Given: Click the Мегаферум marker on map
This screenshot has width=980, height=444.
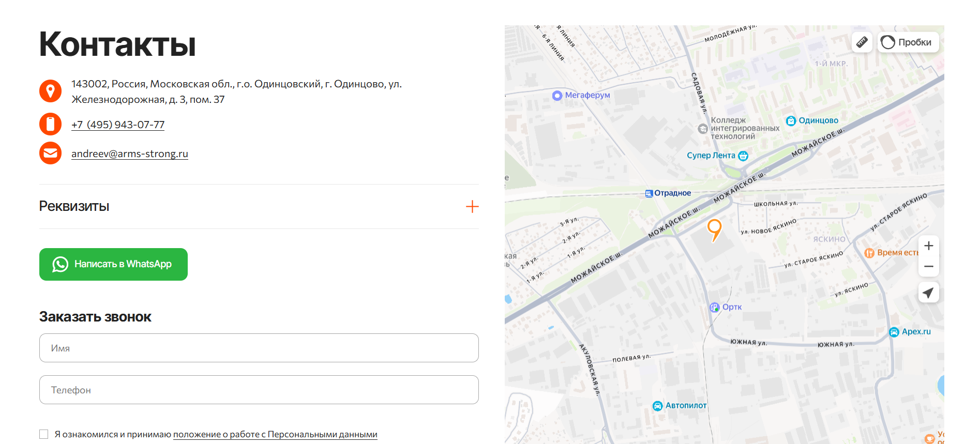Looking at the screenshot, I should (557, 96).
